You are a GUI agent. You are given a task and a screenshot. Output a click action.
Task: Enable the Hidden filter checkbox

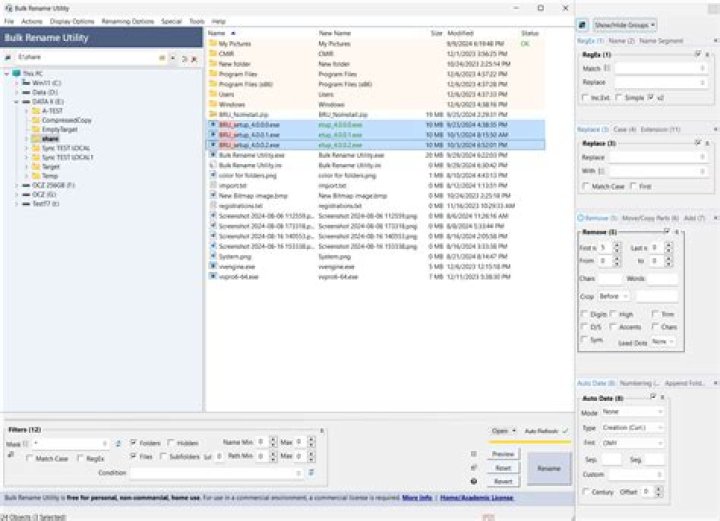pyautogui.click(x=171, y=443)
